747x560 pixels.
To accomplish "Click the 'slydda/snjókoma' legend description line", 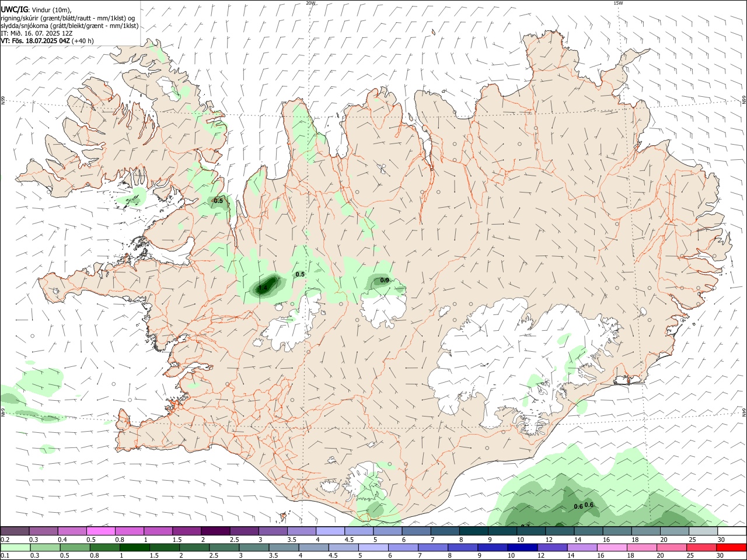I will [69, 26].
